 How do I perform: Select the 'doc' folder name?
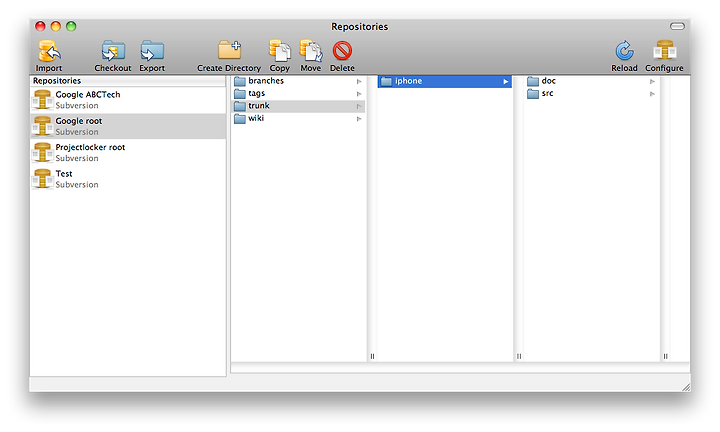point(548,81)
